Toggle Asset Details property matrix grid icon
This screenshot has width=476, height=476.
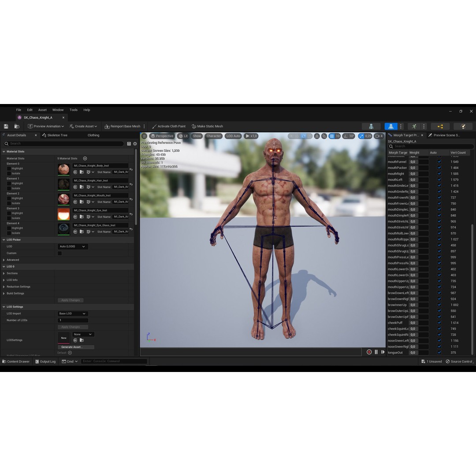pos(129,144)
